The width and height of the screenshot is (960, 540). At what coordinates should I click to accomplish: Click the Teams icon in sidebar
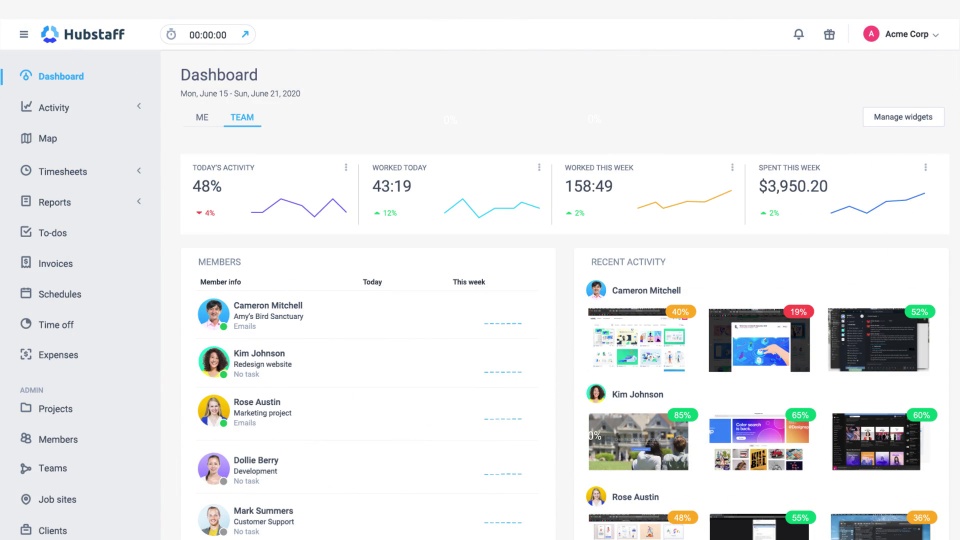pyautogui.click(x=26, y=468)
